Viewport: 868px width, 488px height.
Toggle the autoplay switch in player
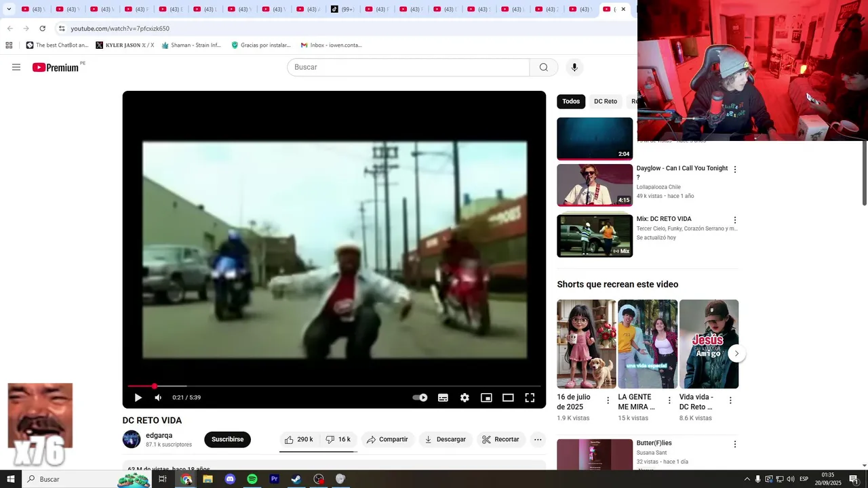click(420, 398)
